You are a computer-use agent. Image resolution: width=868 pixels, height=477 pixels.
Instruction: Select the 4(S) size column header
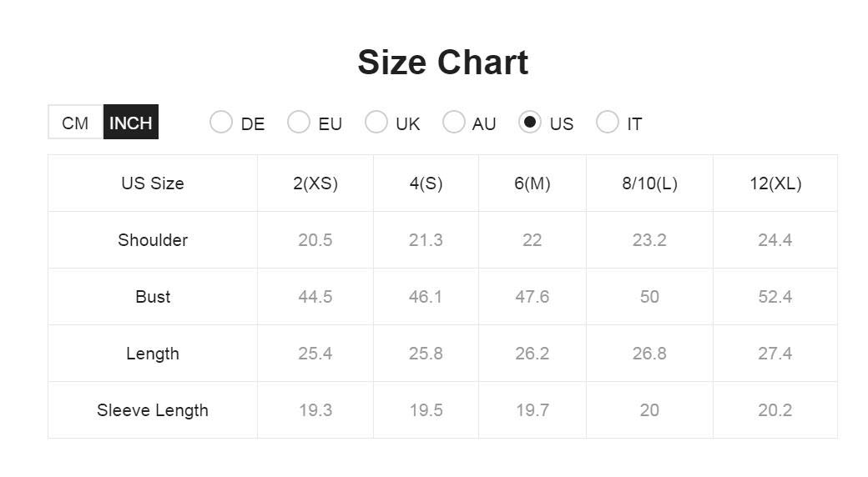(426, 183)
